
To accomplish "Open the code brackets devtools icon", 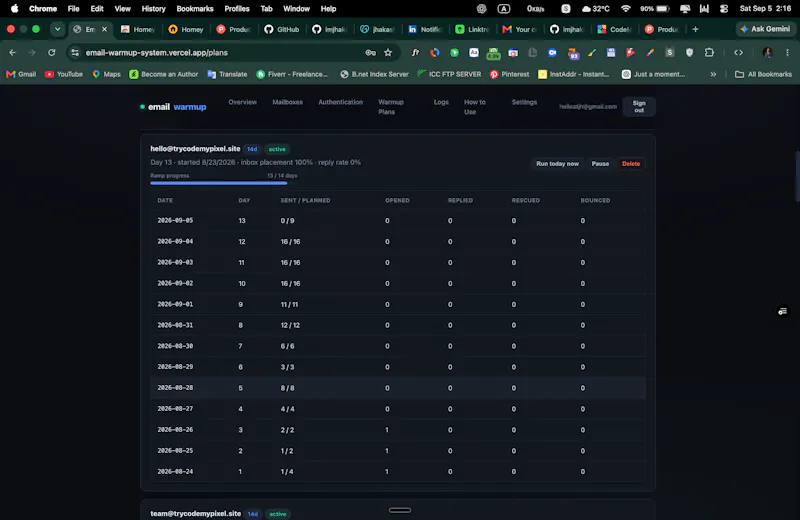I will [738, 53].
